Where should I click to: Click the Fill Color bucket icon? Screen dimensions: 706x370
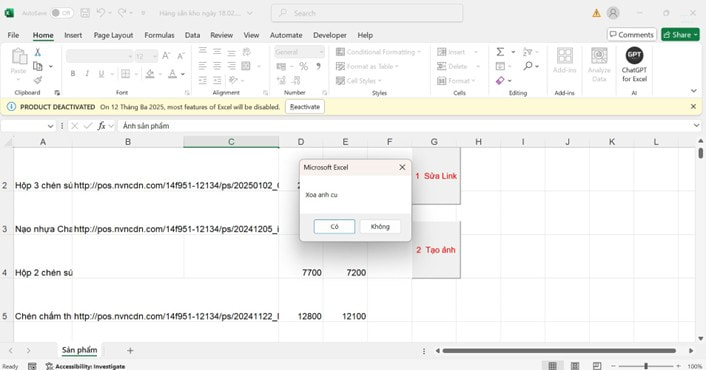pos(150,73)
